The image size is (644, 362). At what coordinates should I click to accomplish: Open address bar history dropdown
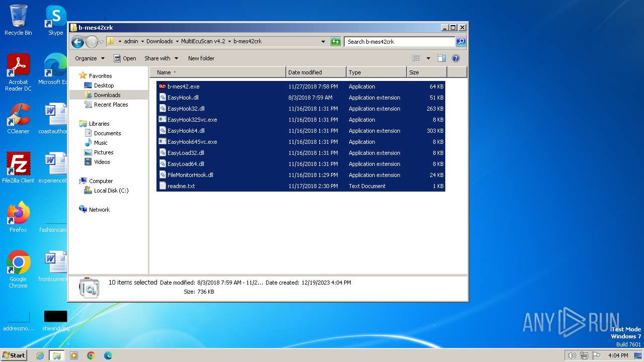(323, 42)
